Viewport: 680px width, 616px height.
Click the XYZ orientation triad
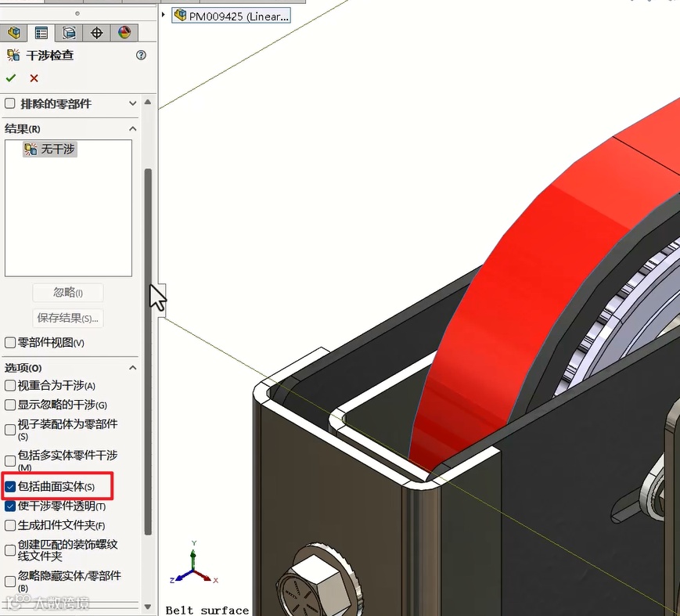point(193,563)
